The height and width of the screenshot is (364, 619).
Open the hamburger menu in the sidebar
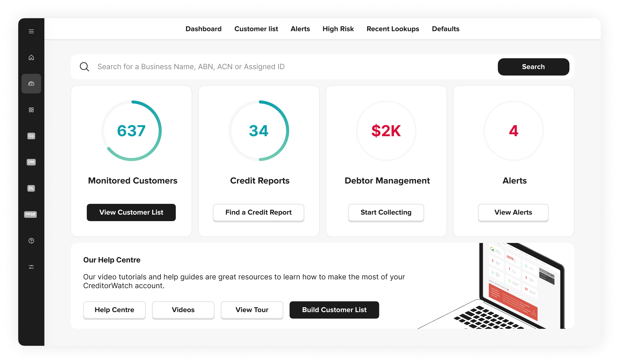pyautogui.click(x=31, y=31)
